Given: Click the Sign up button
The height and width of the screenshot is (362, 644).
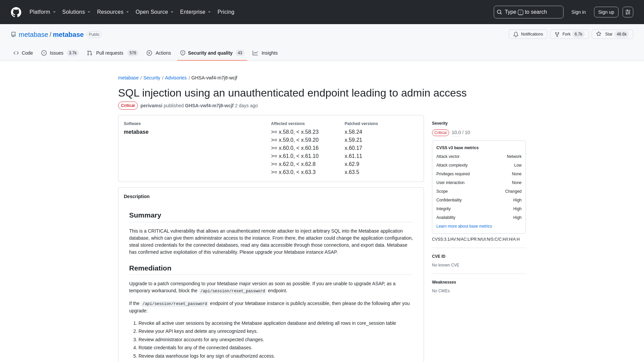Looking at the screenshot, I should click(606, 12).
